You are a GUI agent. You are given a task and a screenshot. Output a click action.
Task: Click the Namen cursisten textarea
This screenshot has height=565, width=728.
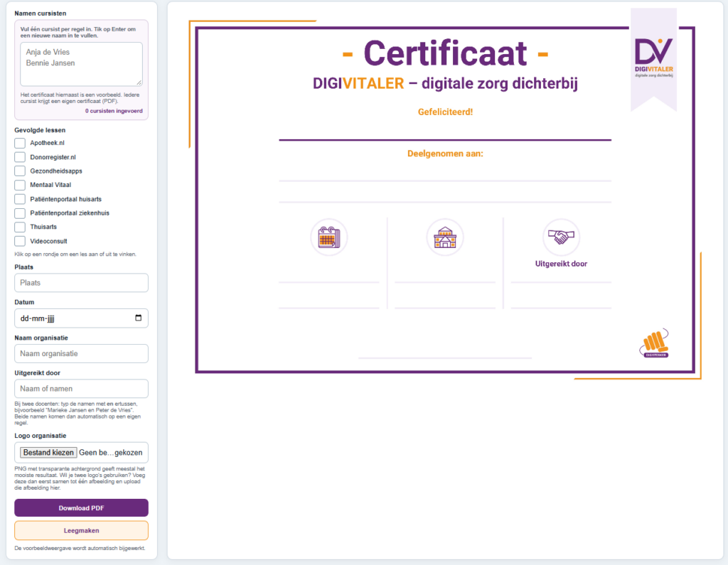tap(81, 64)
